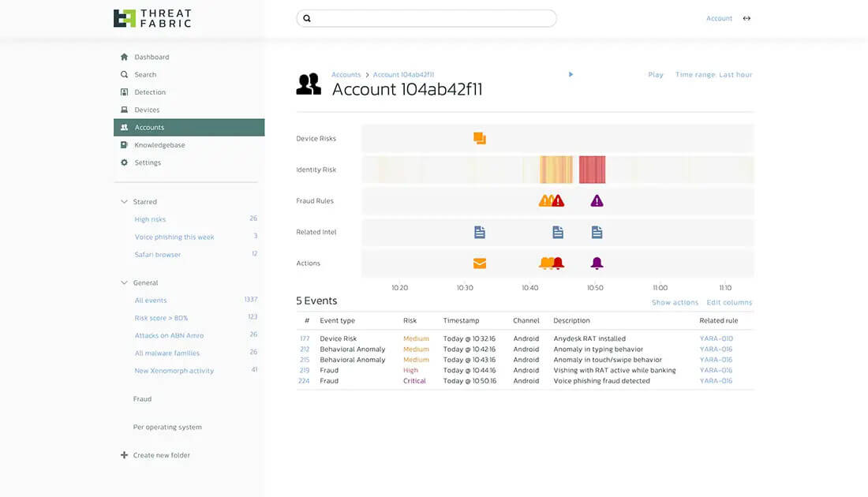Click the purple bell in Actions row
This screenshot has height=497, width=868.
(597, 263)
